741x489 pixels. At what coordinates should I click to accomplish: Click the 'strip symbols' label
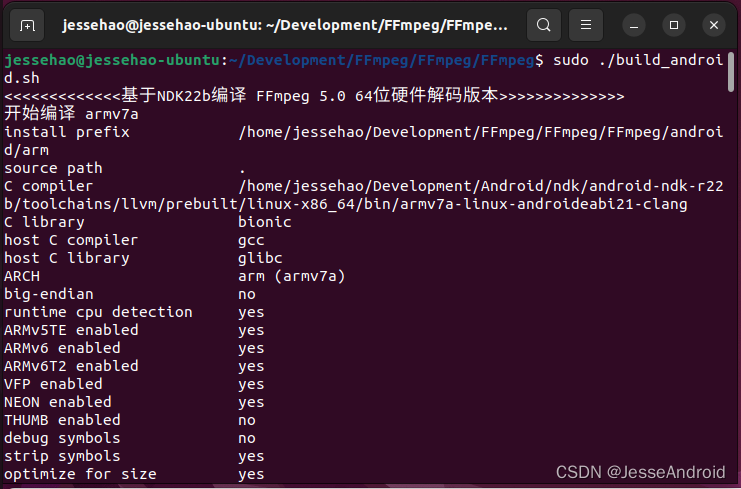[62, 456]
